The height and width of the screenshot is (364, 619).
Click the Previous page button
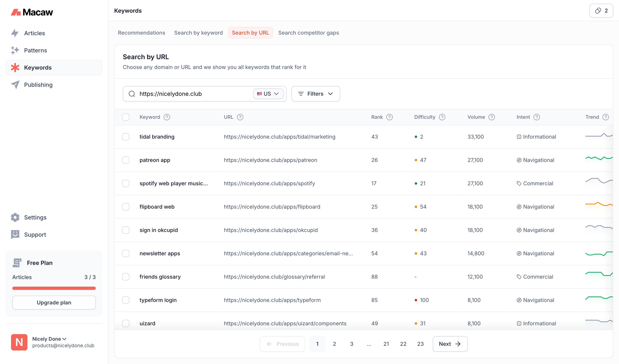(x=282, y=344)
